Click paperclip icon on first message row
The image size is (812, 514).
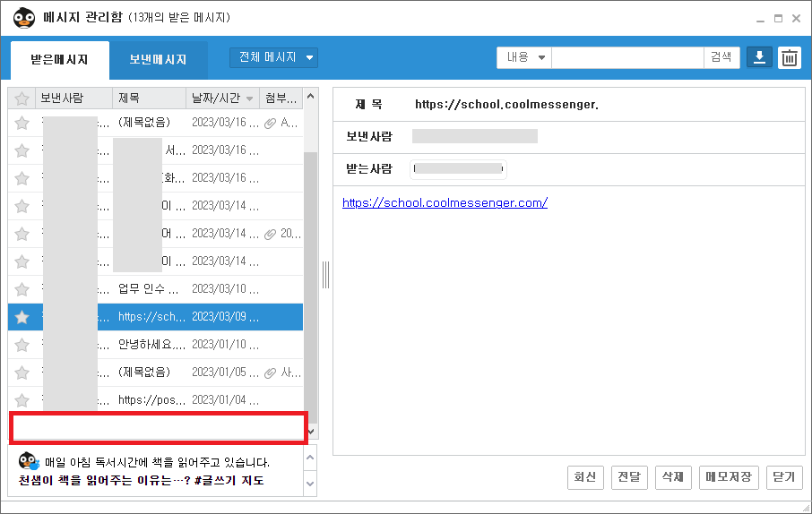point(270,123)
